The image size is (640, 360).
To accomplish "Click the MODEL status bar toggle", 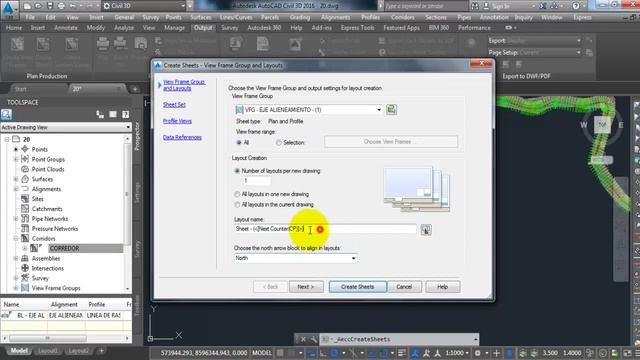I will (x=262, y=353).
